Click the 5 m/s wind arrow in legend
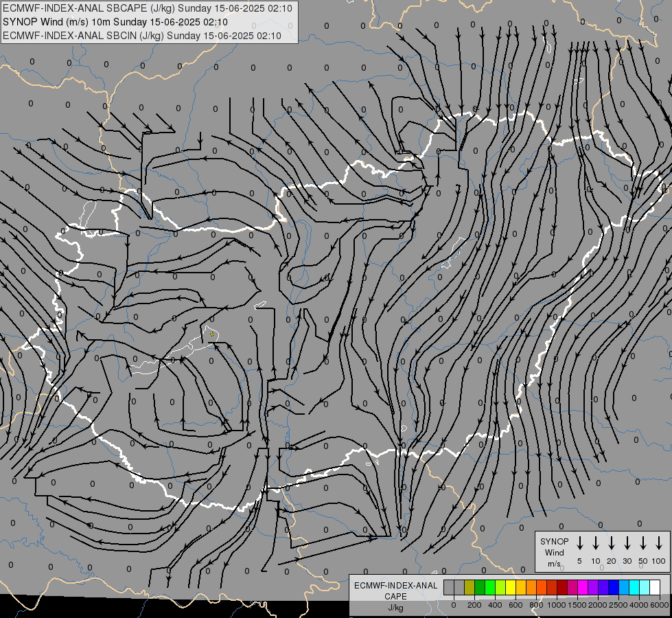This screenshot has width=672, height=618. coord(579,542)
